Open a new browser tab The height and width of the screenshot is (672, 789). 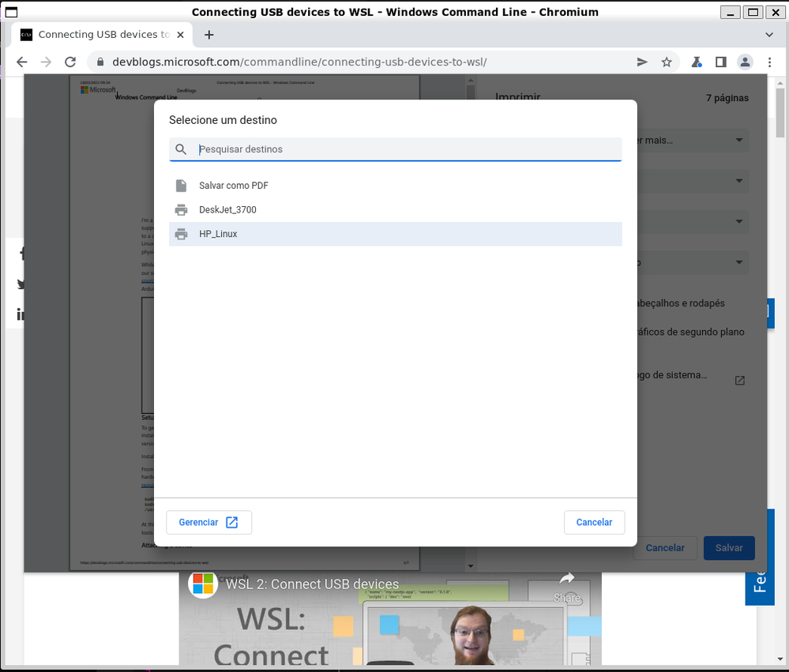click(x=209, y=35)
